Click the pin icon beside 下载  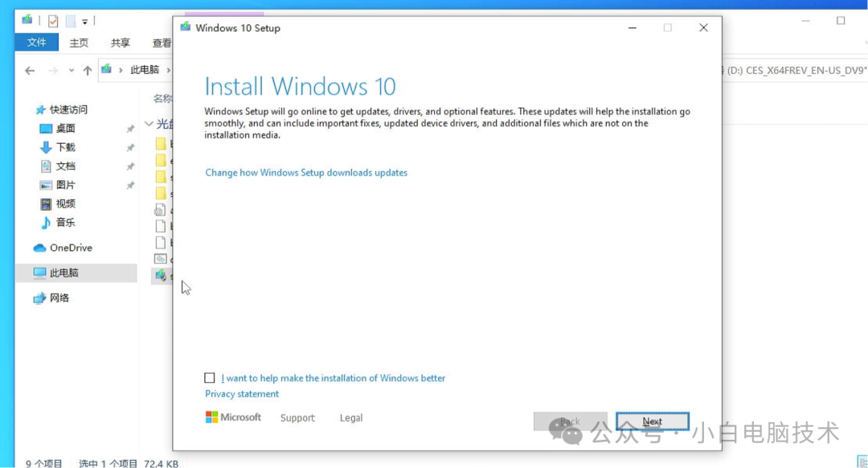130,147
